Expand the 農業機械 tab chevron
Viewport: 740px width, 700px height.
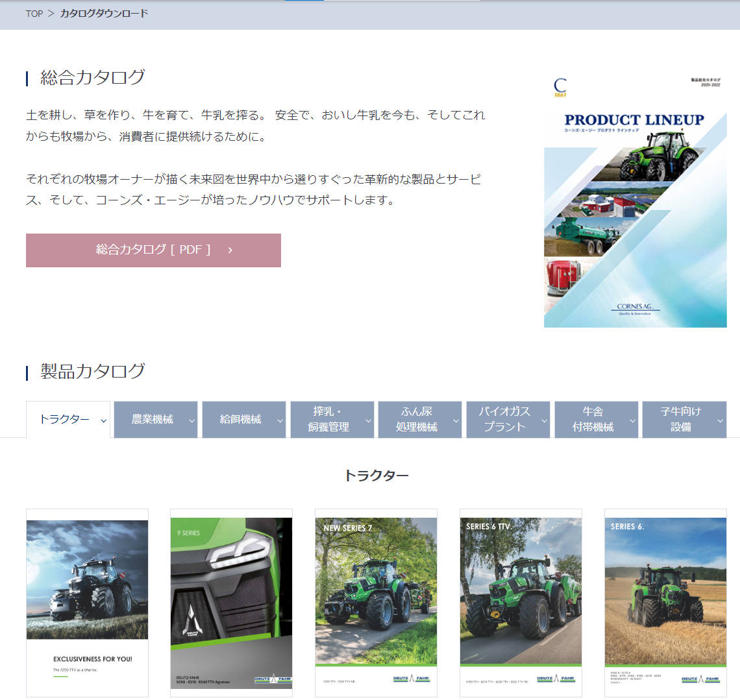click(x=191, y=420)
